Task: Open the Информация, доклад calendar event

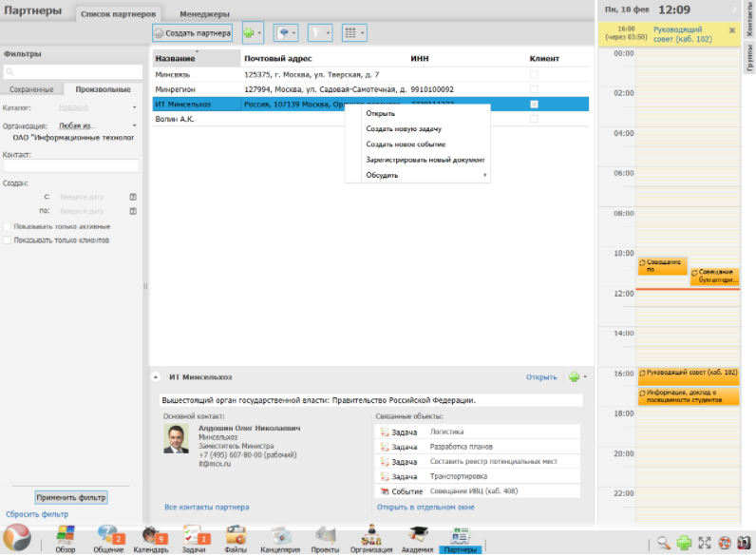Action: pos(688,395)
